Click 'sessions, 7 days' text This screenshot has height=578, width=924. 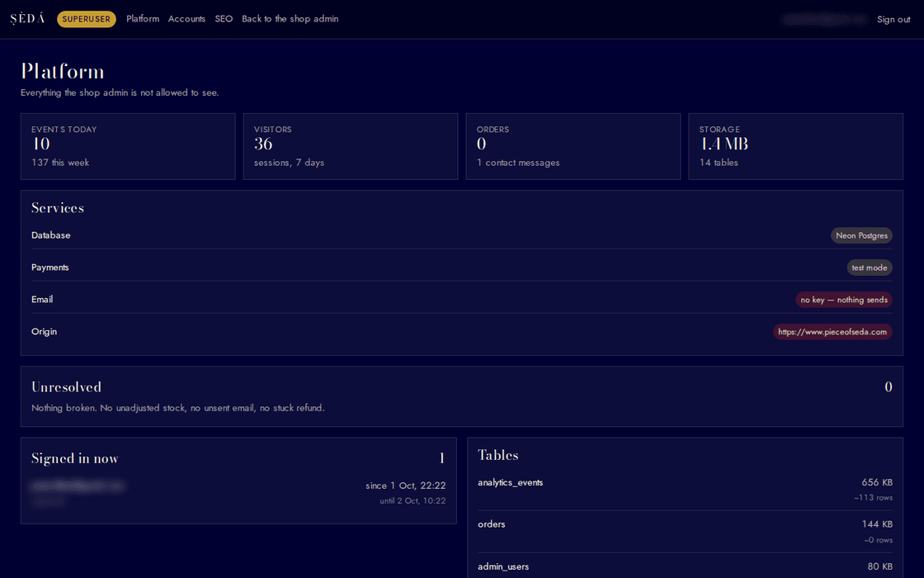point(290,162)
